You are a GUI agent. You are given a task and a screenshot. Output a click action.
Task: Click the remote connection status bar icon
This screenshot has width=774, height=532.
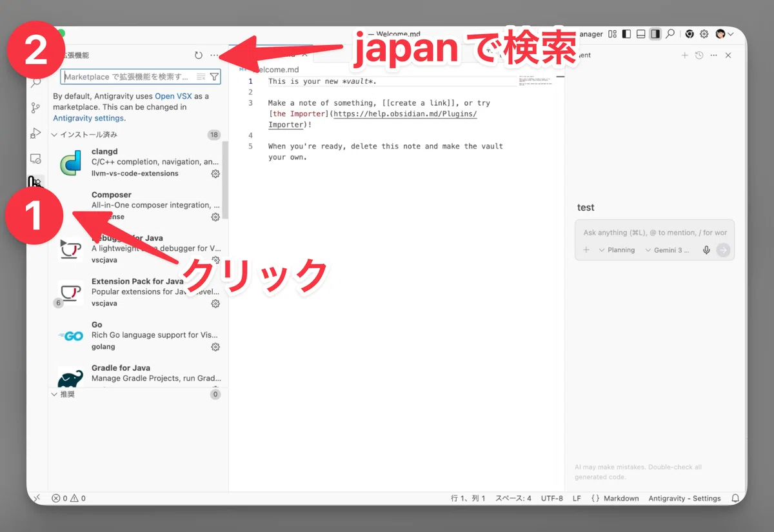[37, 498]
